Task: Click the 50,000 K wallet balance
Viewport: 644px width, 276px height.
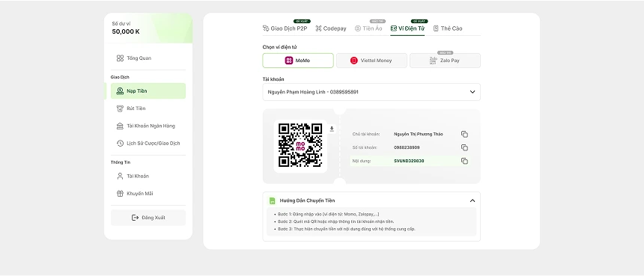Action: (x=126, y=31)
